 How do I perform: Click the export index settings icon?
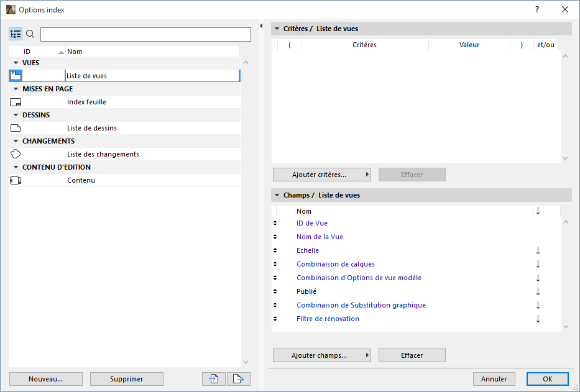click(239, 378)
